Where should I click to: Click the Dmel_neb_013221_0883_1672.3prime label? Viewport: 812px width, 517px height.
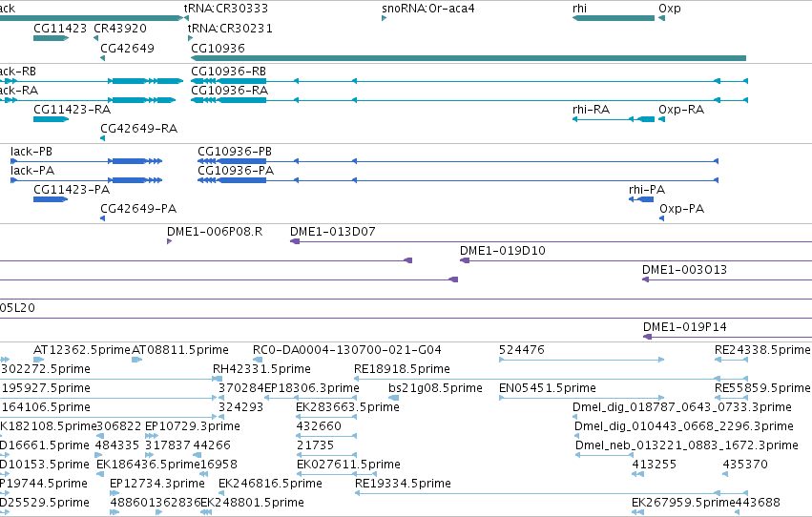click(x=687, y=445)
